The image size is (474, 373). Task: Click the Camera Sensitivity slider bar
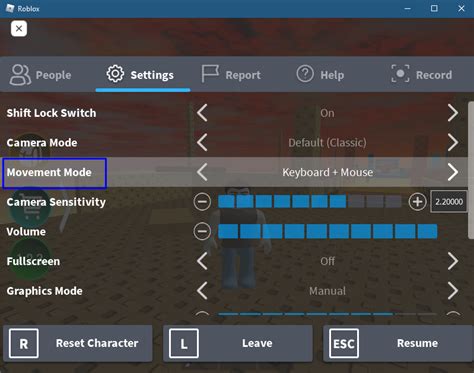point(310,202)
